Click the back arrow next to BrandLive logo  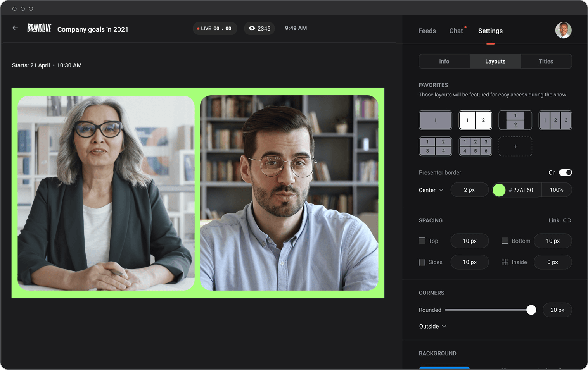(x=15, y=28)
